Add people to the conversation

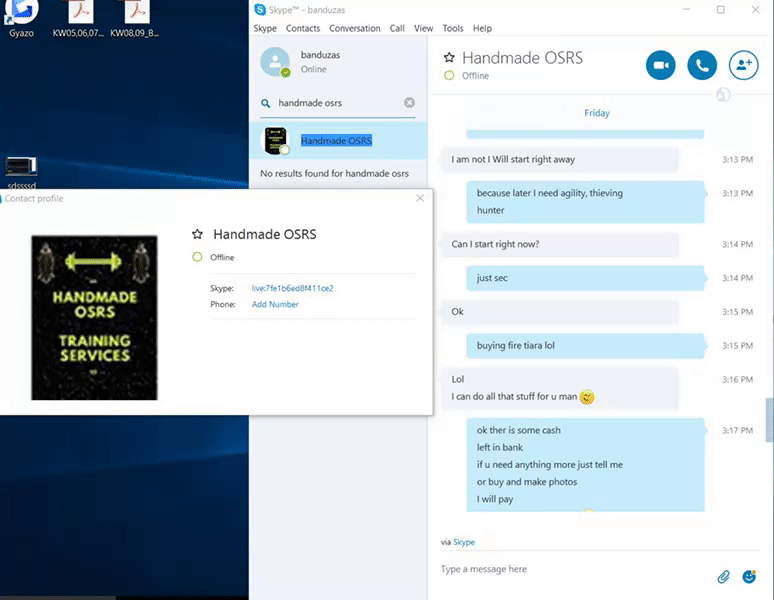point(743,65)
